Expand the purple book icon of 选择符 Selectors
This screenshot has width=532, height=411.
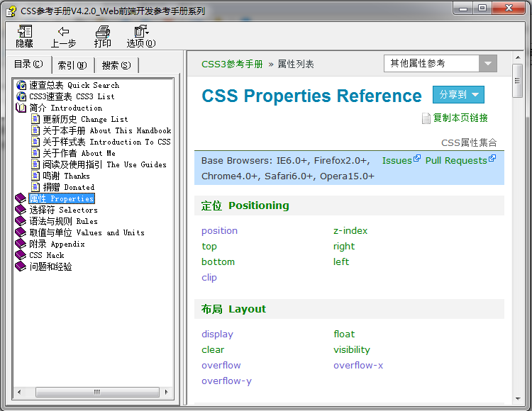pos(21,210)
